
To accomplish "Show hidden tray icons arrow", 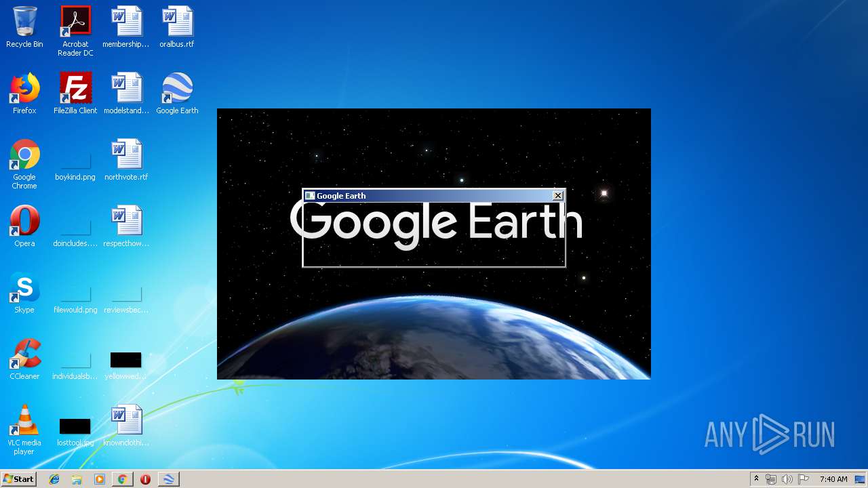I will point(756,479).
